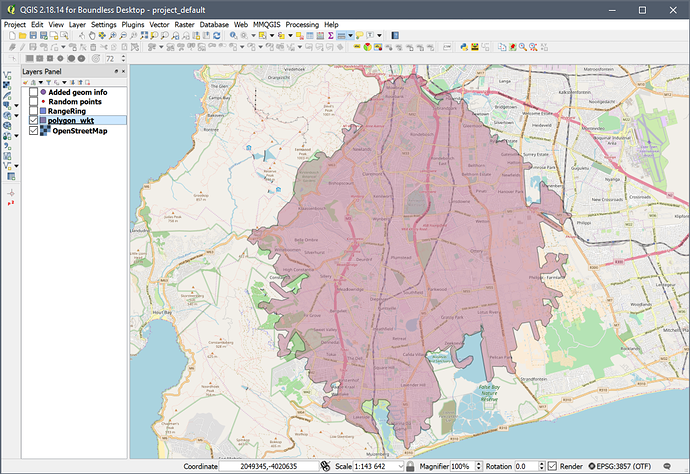Click the Zoom Full extent icon

(144, 36)
